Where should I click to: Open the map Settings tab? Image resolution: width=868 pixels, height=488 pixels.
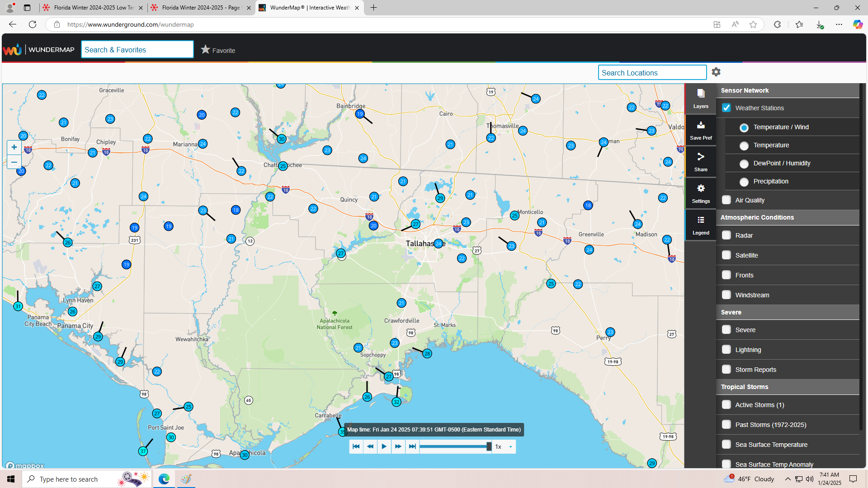point(701,193)
